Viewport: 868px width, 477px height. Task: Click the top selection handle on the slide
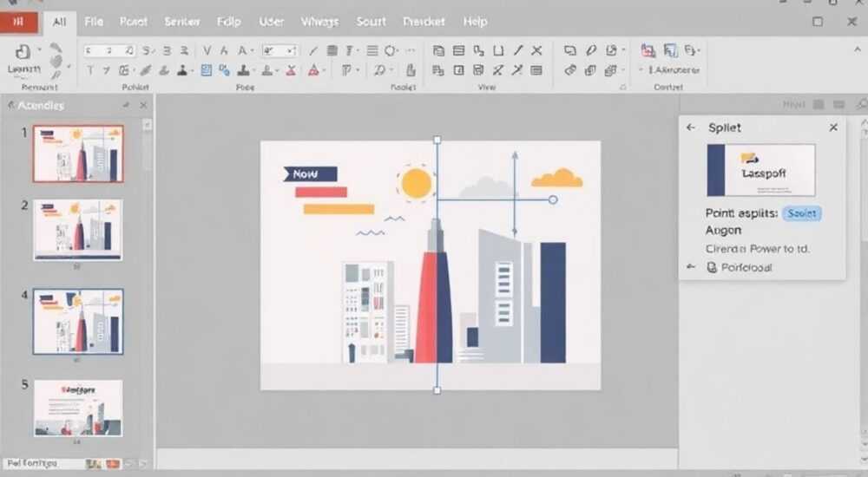(x=437, y=140)
